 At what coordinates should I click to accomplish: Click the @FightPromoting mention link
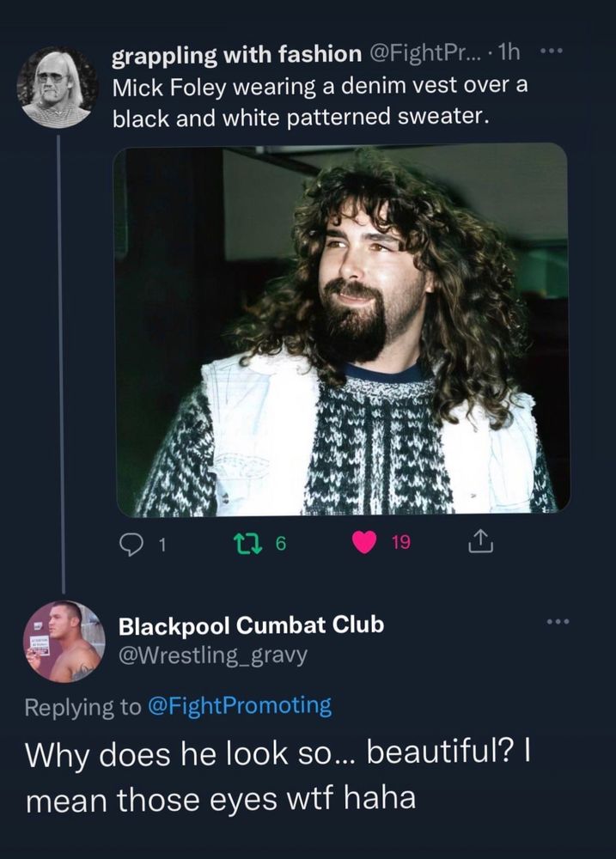click(240, 706)
